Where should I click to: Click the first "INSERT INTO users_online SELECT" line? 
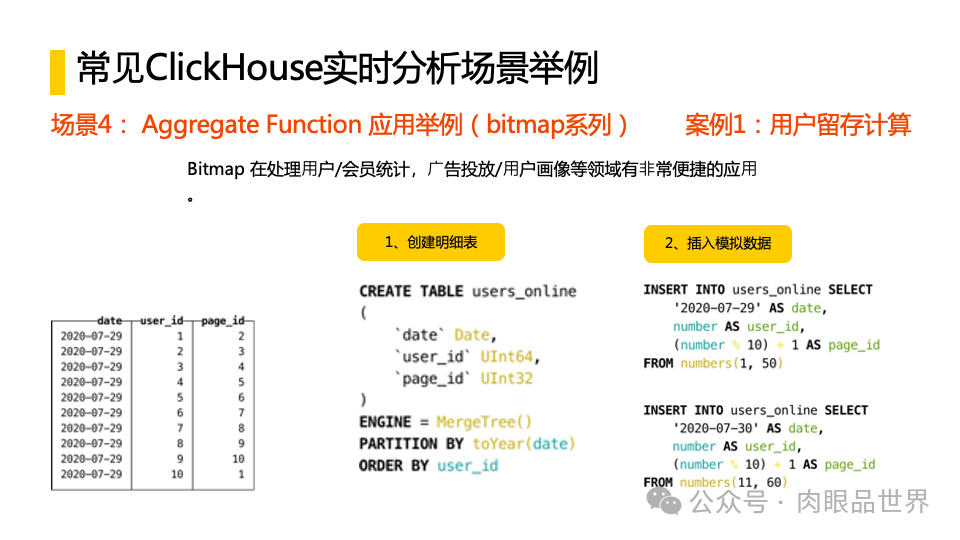pyautogui.click(x=758, y=290)
